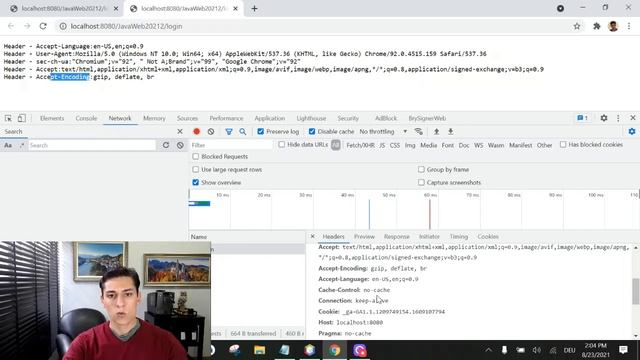This screenshot has width=640, height=360.
Task: Open the request Preview tab
Action: click(364, 236)
